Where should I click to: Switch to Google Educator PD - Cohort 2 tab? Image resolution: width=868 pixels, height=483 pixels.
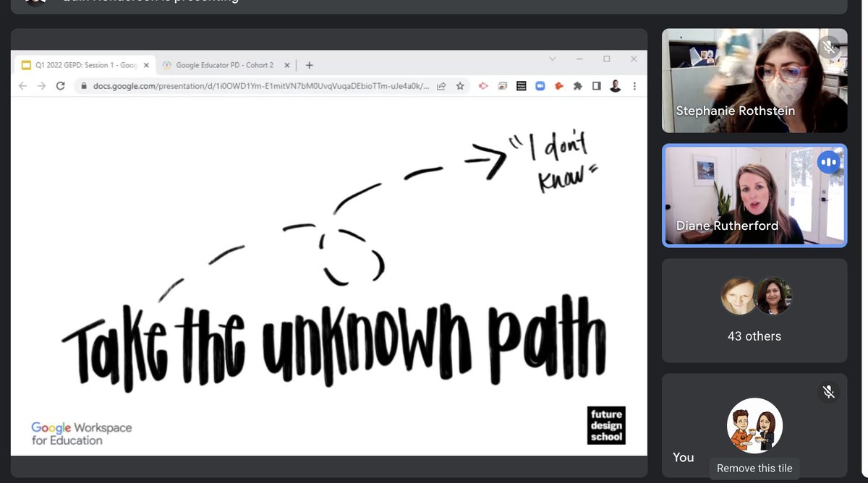pos(225,65)
